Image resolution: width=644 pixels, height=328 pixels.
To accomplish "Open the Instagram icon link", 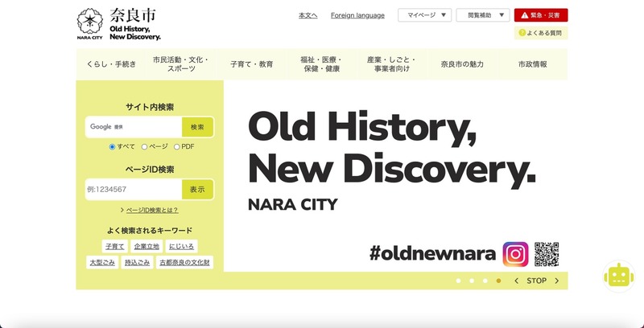I will tap(515, 254).
